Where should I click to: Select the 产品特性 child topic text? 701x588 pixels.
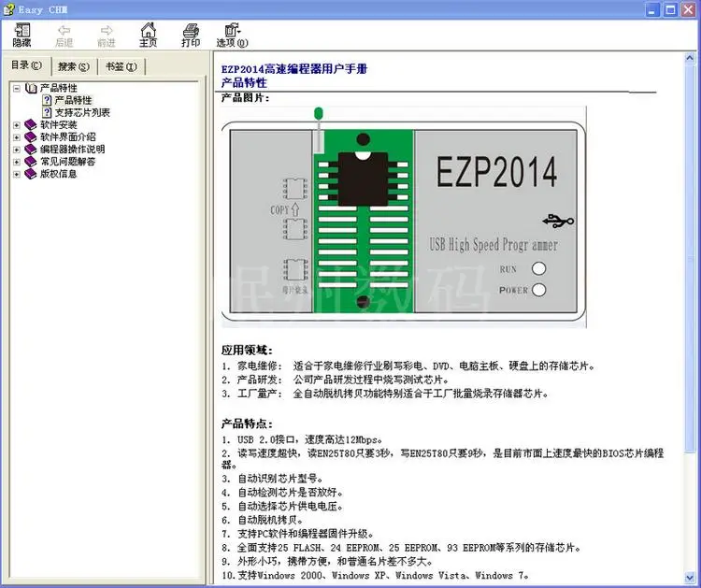click(x=73, y=100)
